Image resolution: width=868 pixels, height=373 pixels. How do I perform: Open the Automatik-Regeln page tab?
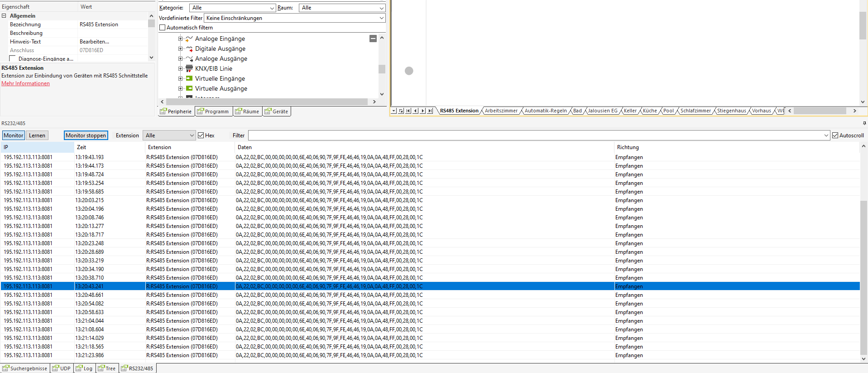[x=546, y=111]
